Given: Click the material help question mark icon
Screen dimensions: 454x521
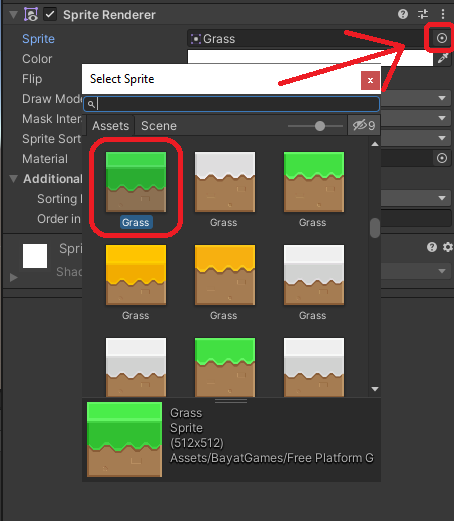Looking at the screenshot, I should [x=432, y=247].
